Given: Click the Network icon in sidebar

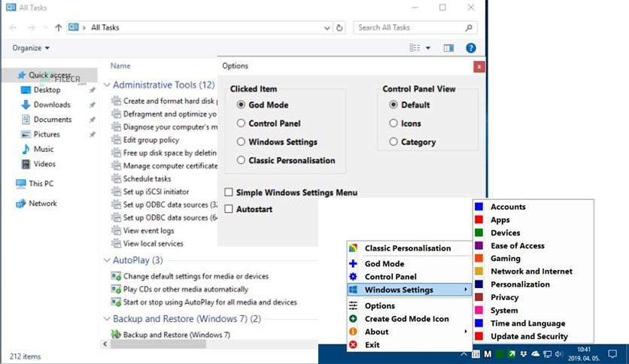Looking at the screenshot, I should 21,204.
